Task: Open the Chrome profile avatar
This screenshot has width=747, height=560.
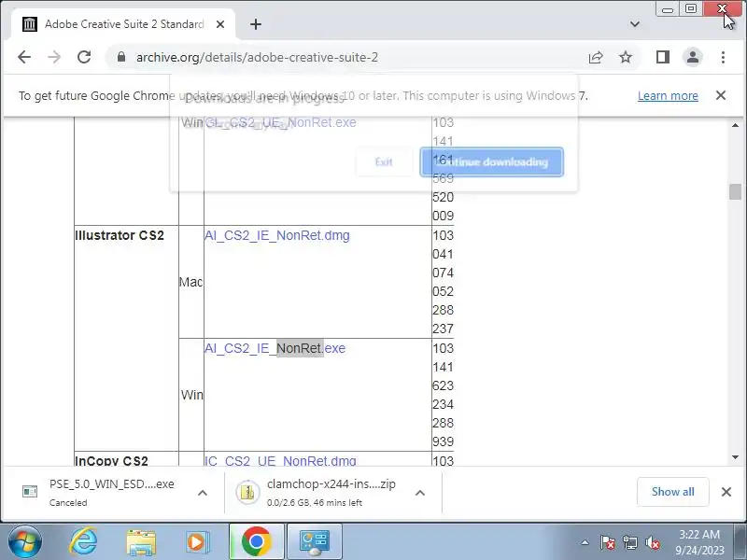Action: [x=693, y=57]
